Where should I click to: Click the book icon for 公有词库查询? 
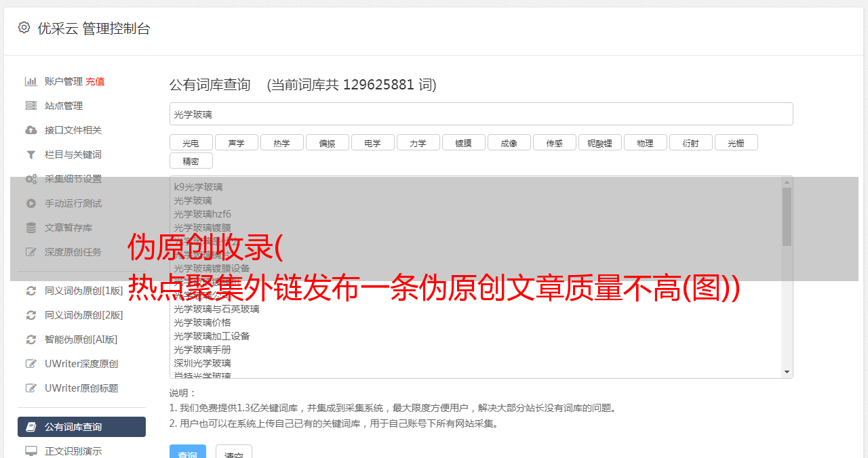[31, 427]
